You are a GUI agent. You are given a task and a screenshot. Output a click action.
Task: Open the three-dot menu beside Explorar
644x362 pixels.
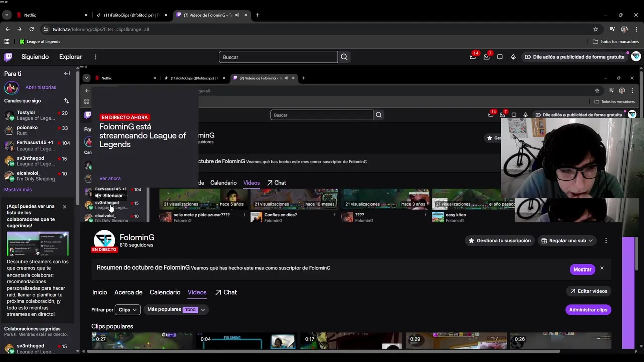click(x=95, y=57)
